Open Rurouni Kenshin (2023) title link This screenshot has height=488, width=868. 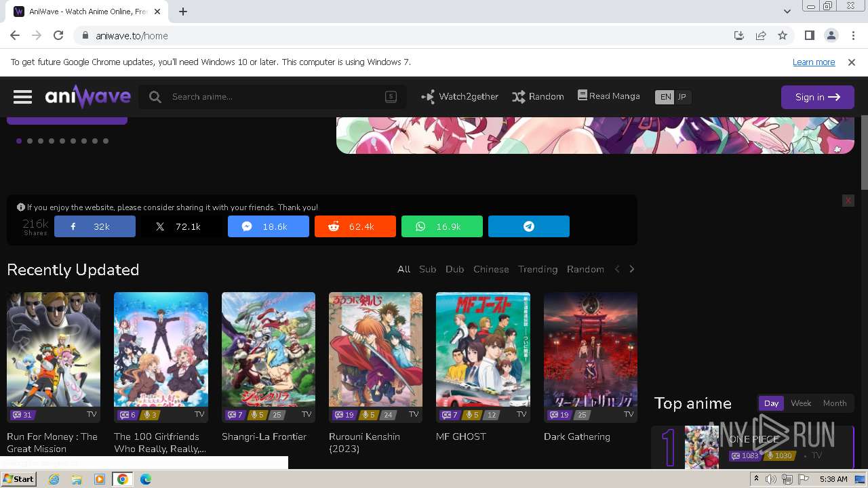tap(364, 443)
